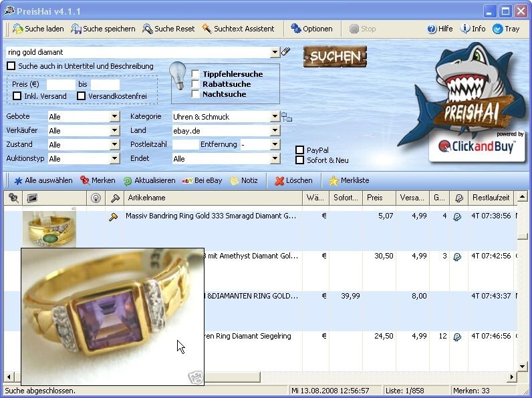Open the Kategorie dropdown
The image size is (532, 398).
point(275,117)
